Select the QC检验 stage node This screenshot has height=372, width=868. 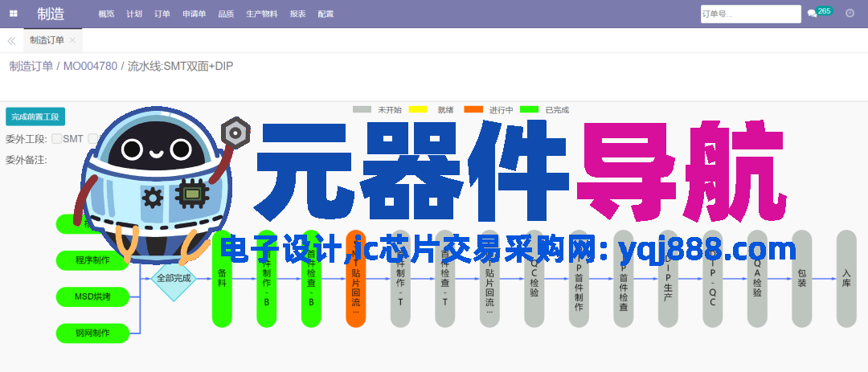[x=534, y=279]
